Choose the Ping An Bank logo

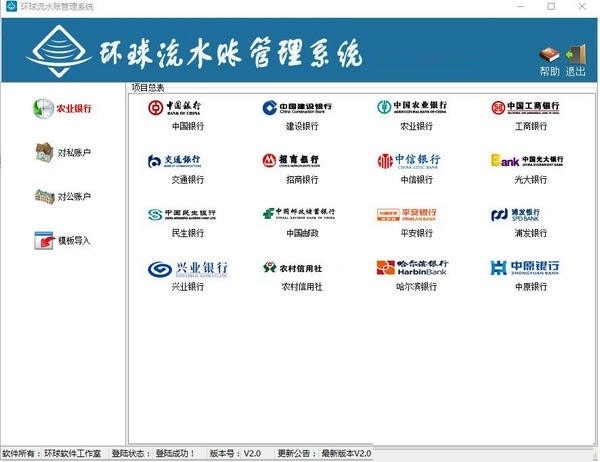(406, 214)
